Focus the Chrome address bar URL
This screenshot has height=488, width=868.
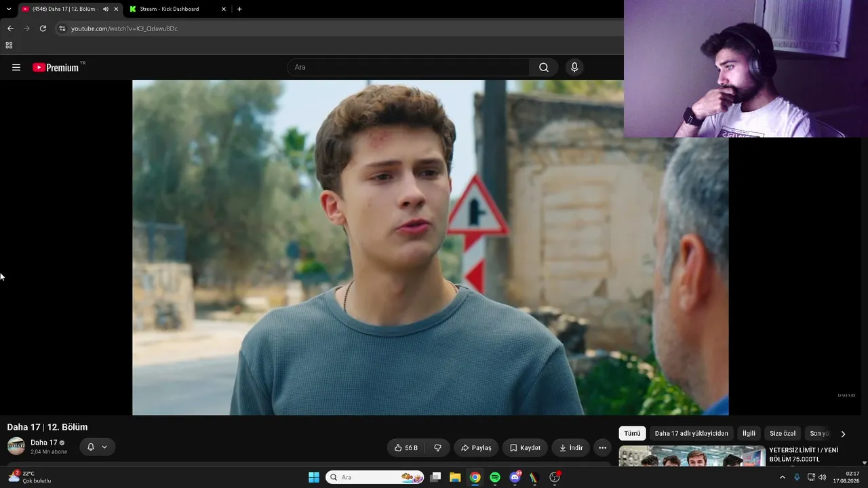coord(124,28)
